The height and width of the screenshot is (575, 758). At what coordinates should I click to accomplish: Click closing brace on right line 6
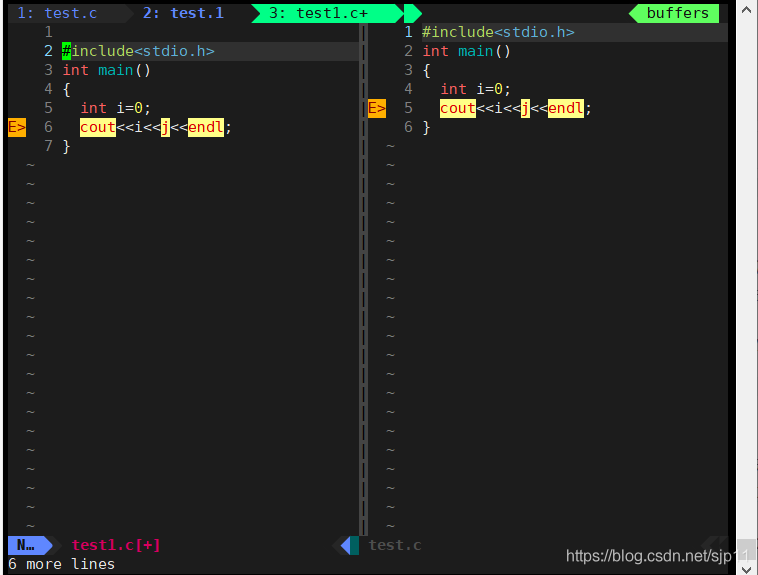(x=426, y=128)
